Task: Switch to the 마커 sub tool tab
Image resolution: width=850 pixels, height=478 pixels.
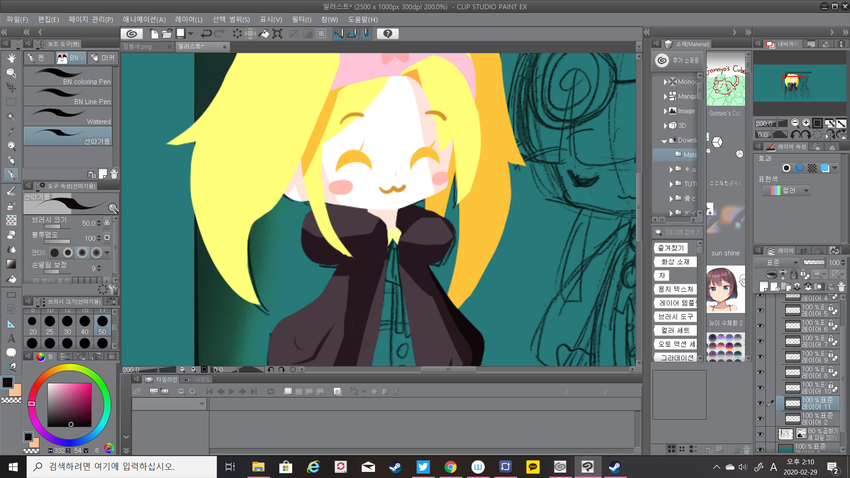Action: (x=103, y=58)
